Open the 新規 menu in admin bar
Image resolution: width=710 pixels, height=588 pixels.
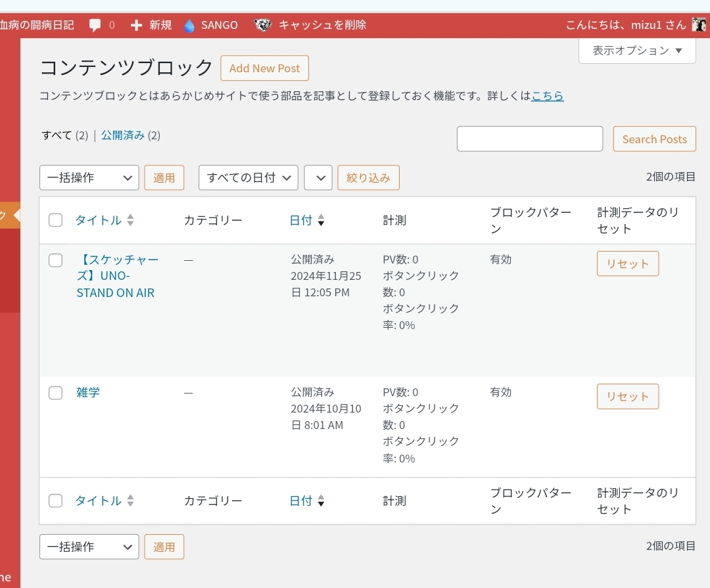(151, 25)
